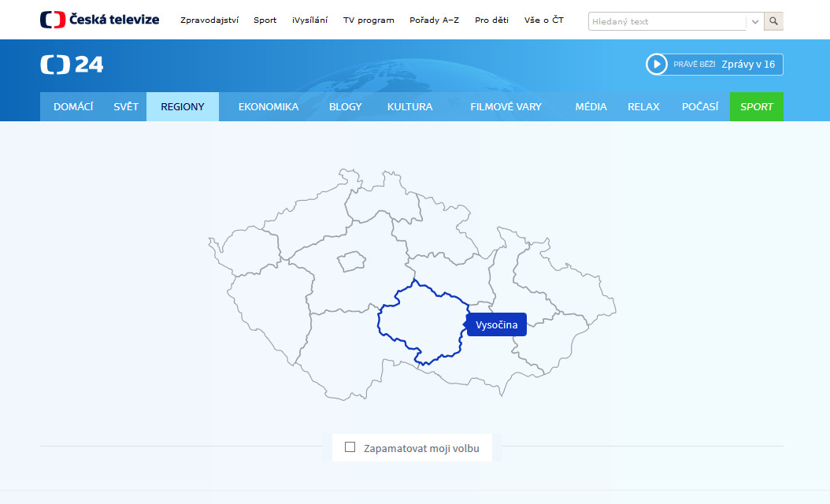Click inside the Hledaný text search field

[665, 21]
